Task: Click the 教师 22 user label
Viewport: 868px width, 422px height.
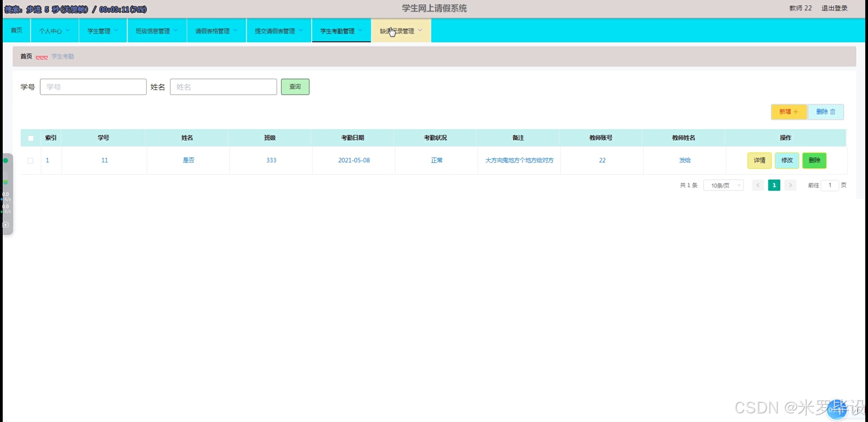Action: pos(800,8)
